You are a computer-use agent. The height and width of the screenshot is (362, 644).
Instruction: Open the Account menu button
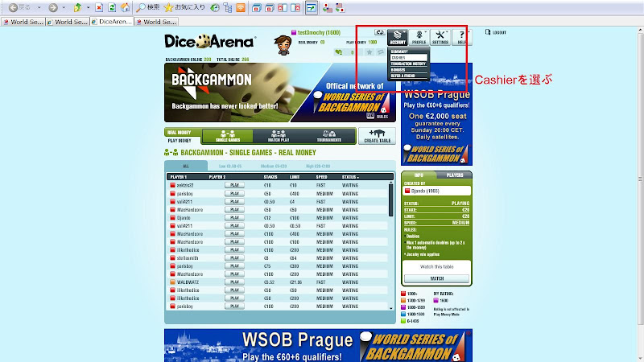tap(397, 37)
